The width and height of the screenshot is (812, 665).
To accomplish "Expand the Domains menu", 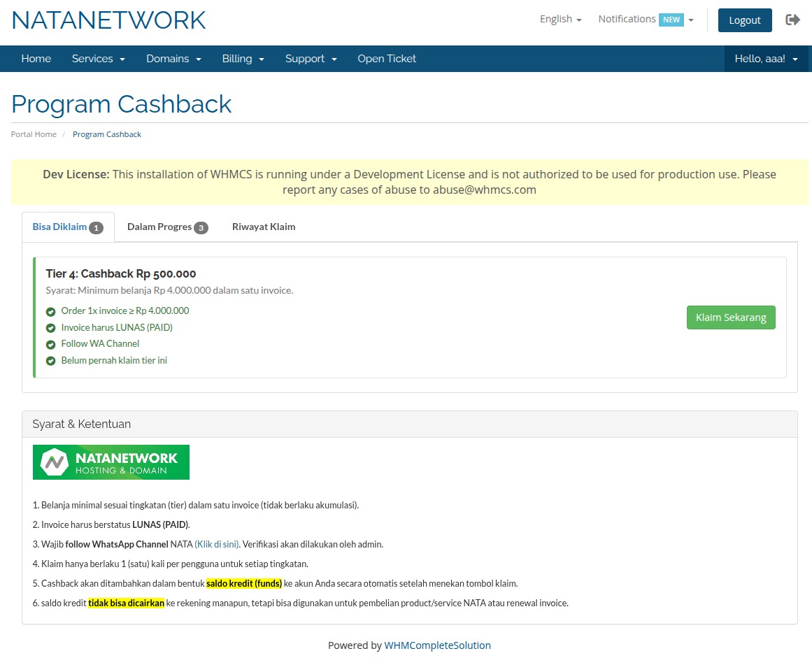I will point(173,59).
